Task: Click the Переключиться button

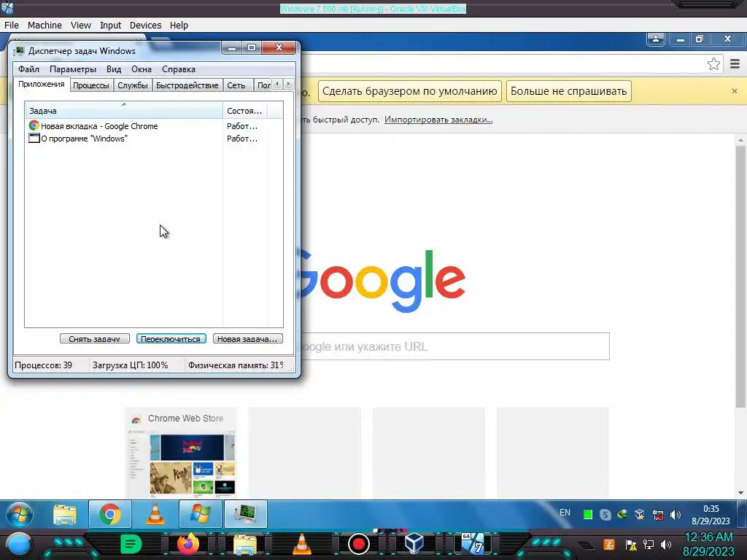Action: point(171,338)
